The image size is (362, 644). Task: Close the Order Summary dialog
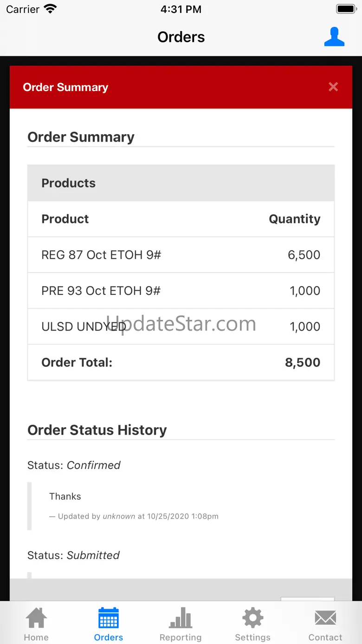pyautogui.click(x=333, y=87)
